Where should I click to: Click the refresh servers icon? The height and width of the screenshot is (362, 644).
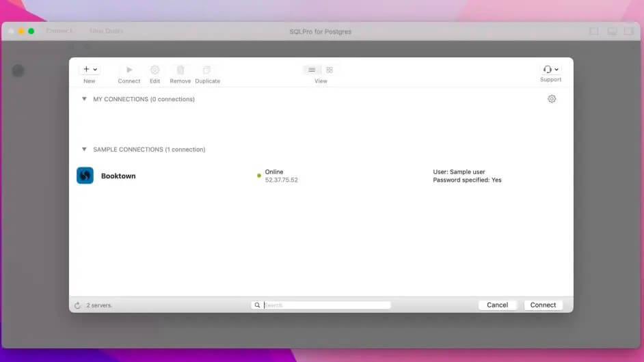pyautogui.click(x=77, y=305)
